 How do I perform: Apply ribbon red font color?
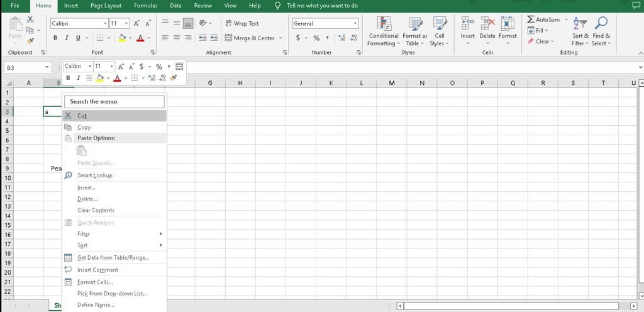click(x=140, y=38)
